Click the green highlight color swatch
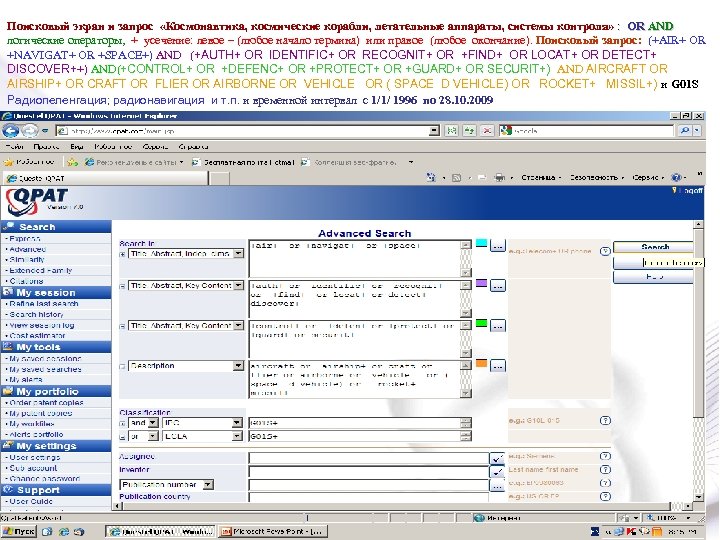 pos(481,323)
